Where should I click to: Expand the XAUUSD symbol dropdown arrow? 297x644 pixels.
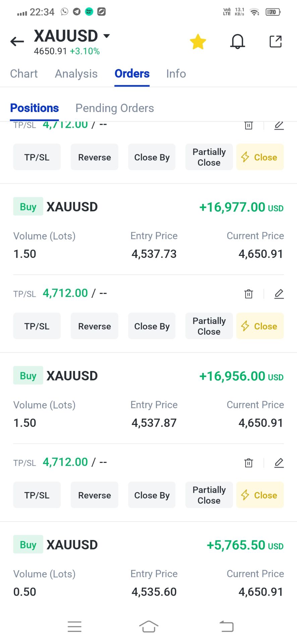(x=107, y=36)
